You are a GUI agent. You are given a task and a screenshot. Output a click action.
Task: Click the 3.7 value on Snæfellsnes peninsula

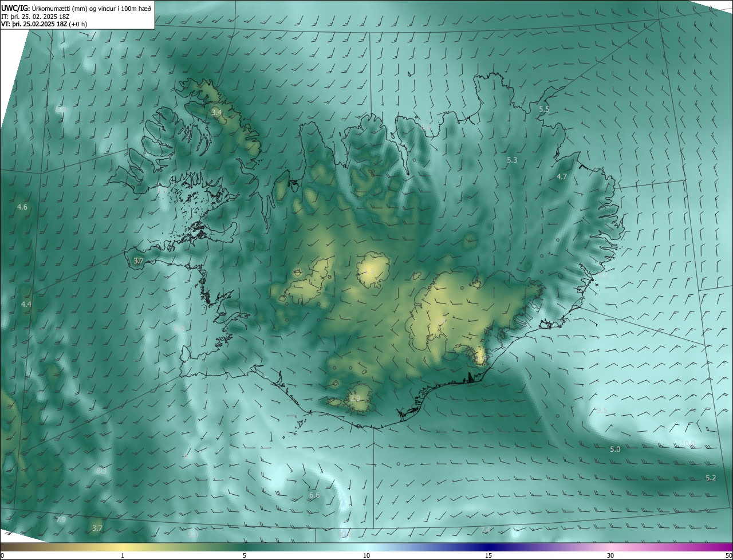tap(138, 261)
